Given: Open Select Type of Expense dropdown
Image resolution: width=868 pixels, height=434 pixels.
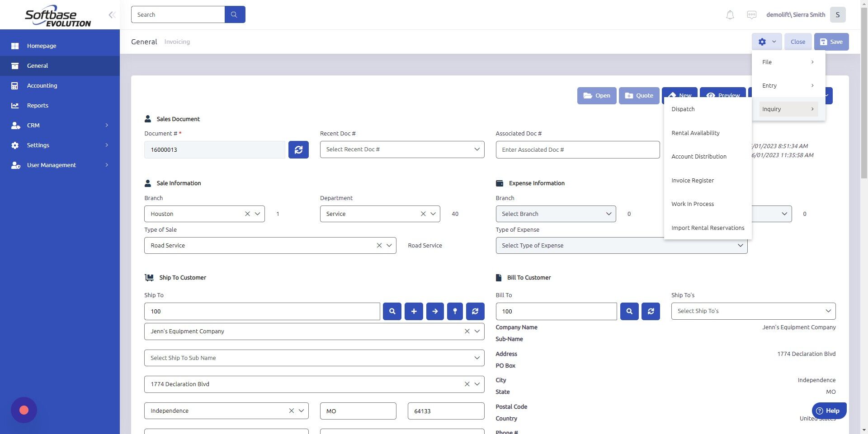Looking at the screenshot, I should 622,245.
